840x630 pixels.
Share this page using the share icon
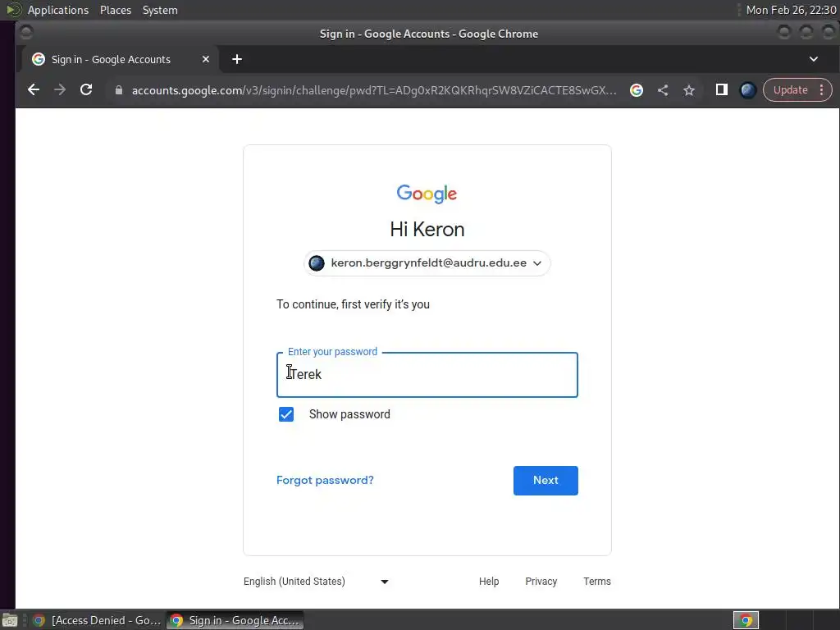(663, 90)
